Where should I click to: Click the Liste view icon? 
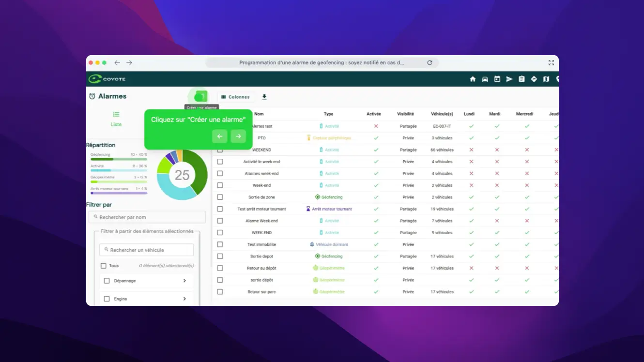116,115
